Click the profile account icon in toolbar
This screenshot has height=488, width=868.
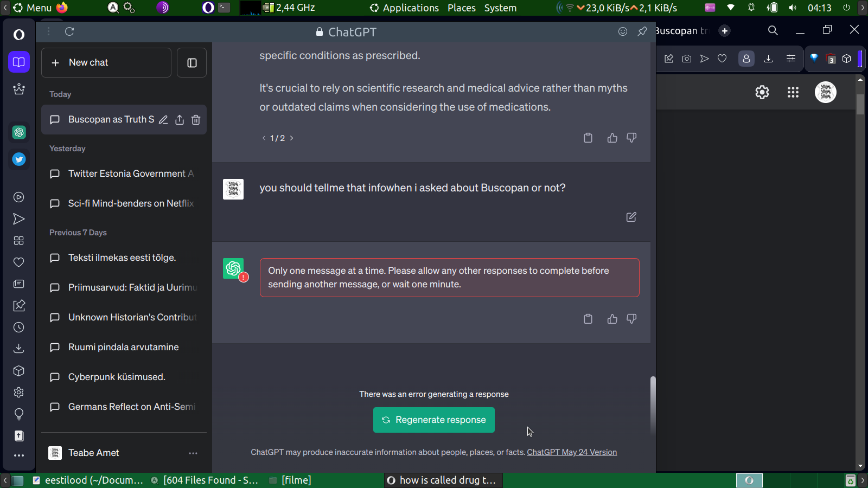[x=746, y=59]
